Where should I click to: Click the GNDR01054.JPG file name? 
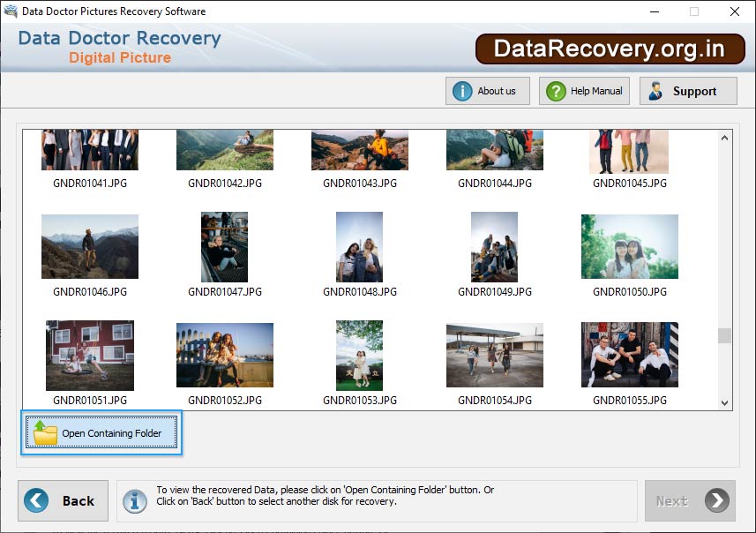[x=495, y=401]
